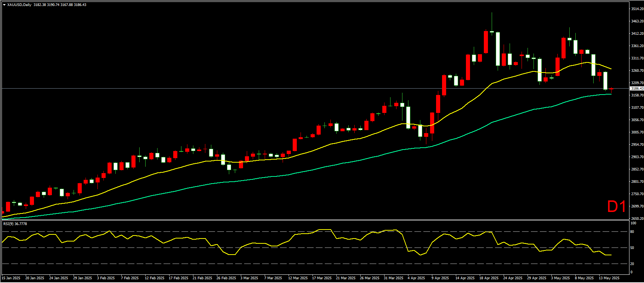Click price scale label 3107.70
644x283 pixels.
tap(637, 108)
